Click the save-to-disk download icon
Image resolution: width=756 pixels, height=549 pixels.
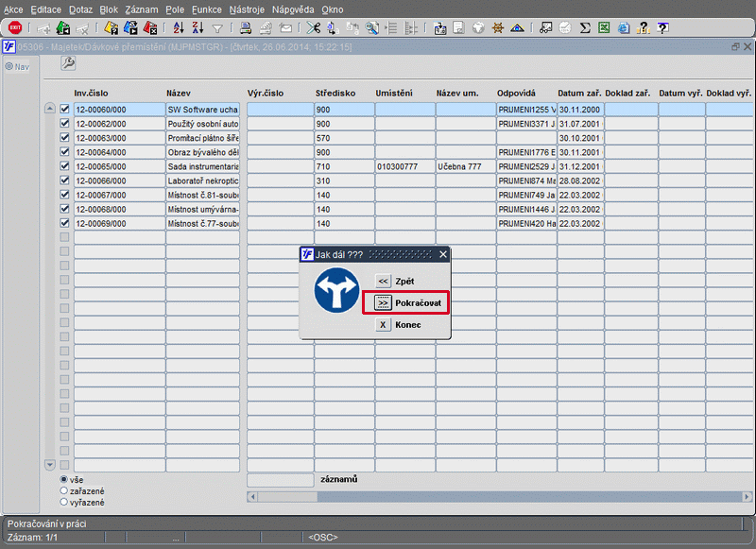(439, 28)
